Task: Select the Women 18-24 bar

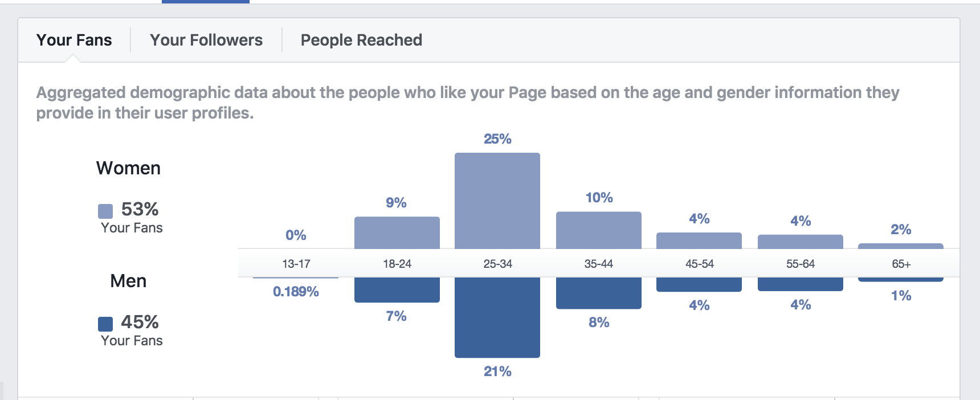Action: 397,232
